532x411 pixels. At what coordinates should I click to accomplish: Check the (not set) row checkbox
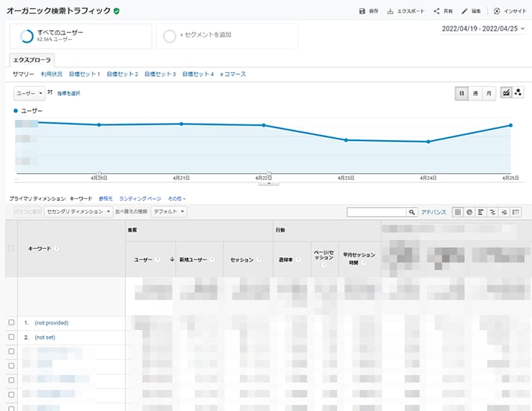11,337
